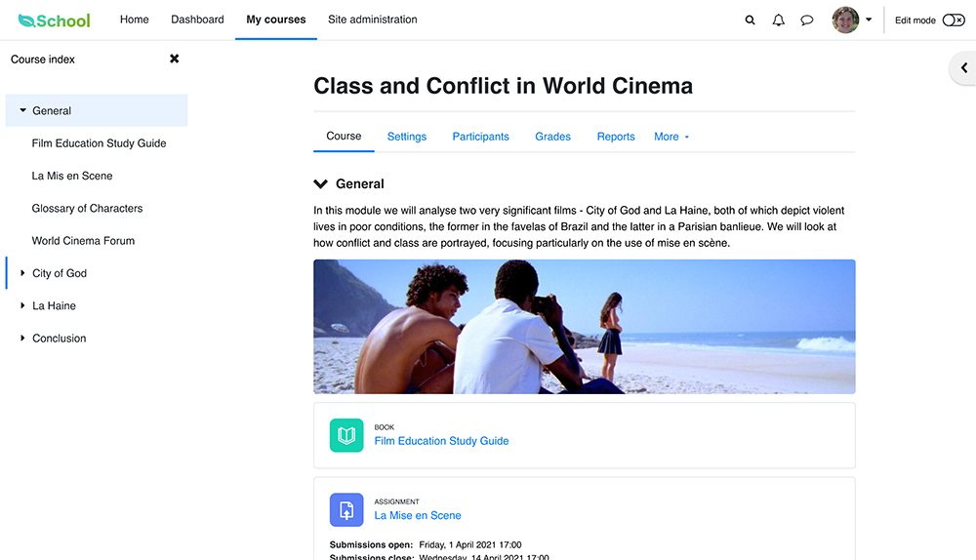Open the user menu dropdown arrow
This screenshot has width=976, height=560.
[x=869, y=20]
